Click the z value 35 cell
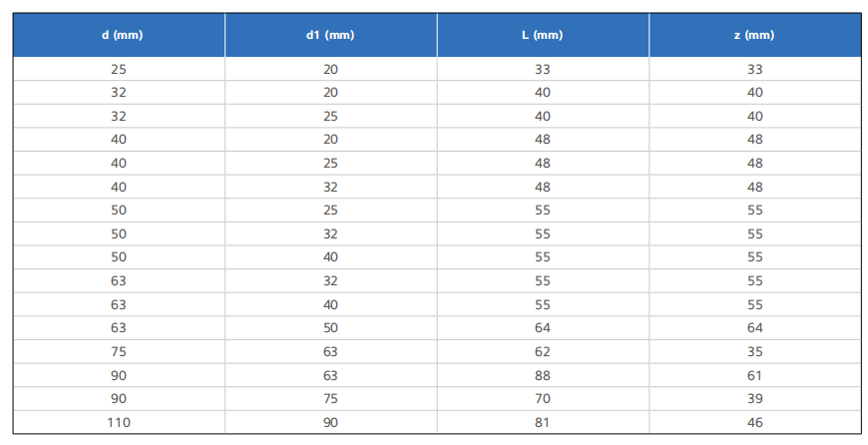The width and height of the screenshot is (868, 445). coord(755,351)
